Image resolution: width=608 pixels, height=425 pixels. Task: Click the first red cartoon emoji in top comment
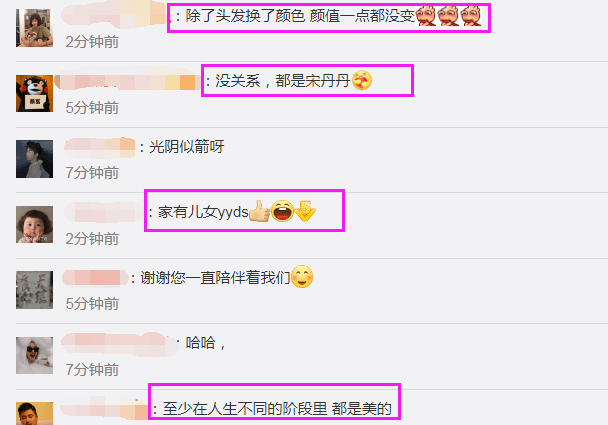(426, 16)
